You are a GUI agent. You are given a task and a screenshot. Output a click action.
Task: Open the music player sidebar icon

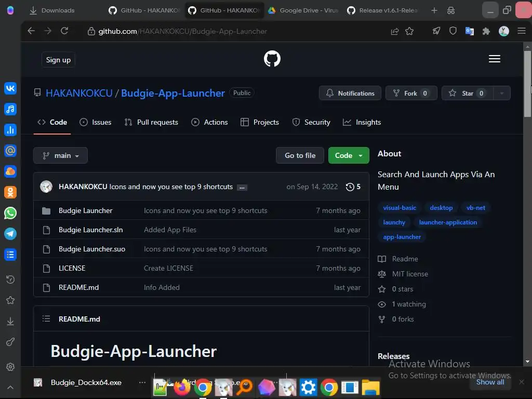pyautogui.click(x=10, y=109)
